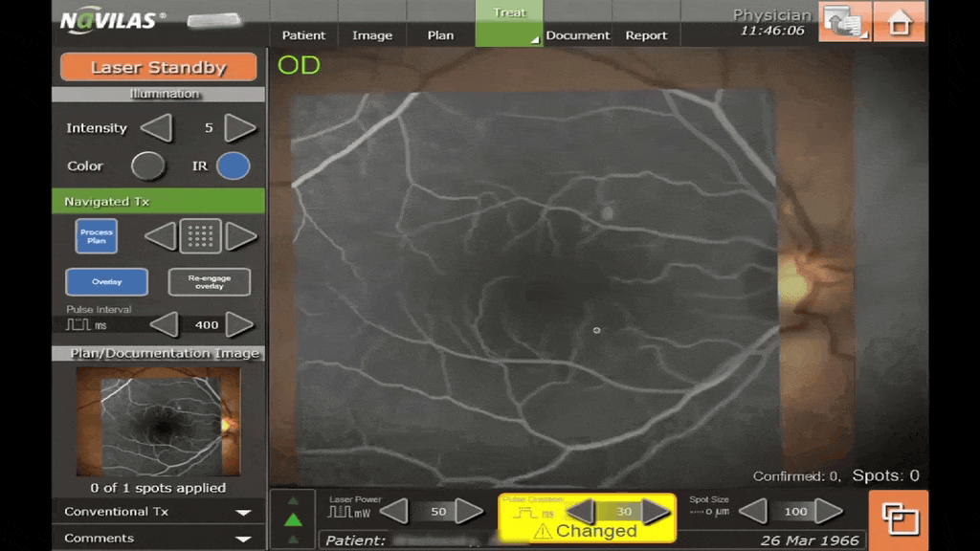The image size is (980, 551).
Task: Click the orange window-switch icon at bottom right
Action: (x=899, y=519)
